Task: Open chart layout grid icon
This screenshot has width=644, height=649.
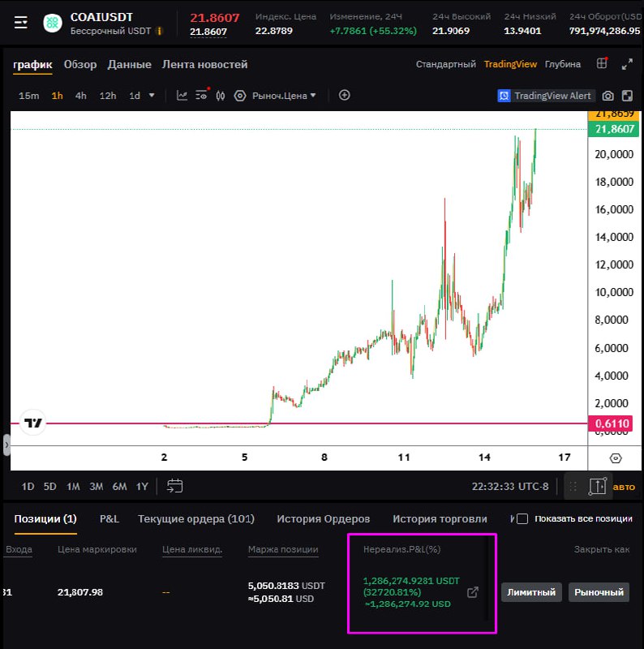Action: pos(601,64)
